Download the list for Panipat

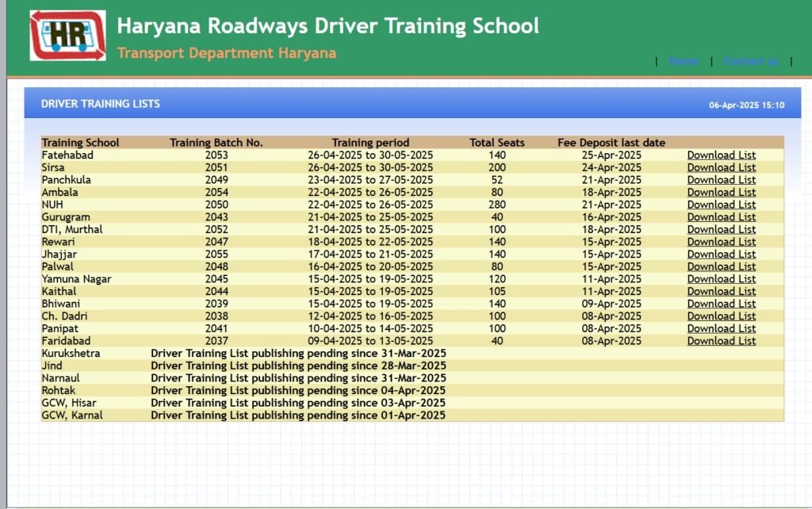pyautogui.click(x=722, y=329)
